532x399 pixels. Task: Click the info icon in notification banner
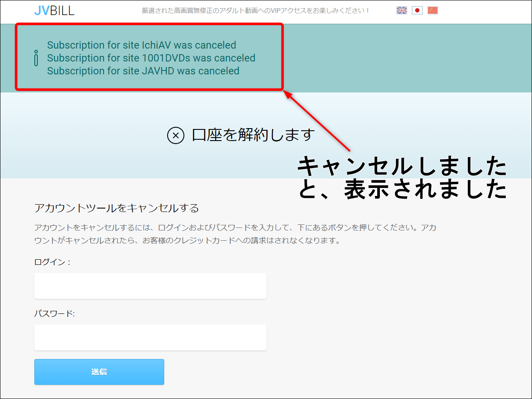(36, 58)
